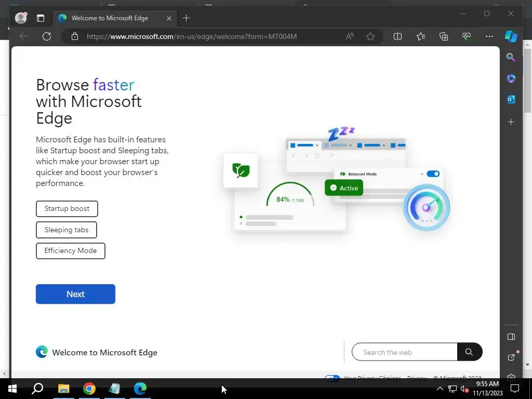Open the Favorites list
Viewport: 532px width, 399px height.
(421, 36)
